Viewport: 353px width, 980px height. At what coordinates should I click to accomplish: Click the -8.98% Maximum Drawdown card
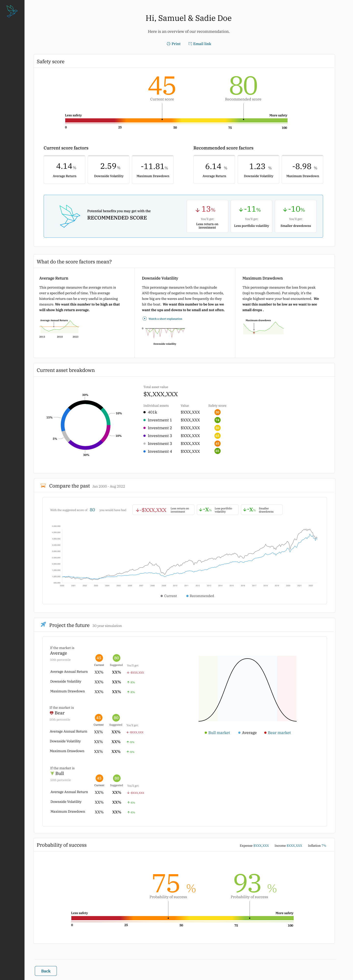(x=303, y=170)
